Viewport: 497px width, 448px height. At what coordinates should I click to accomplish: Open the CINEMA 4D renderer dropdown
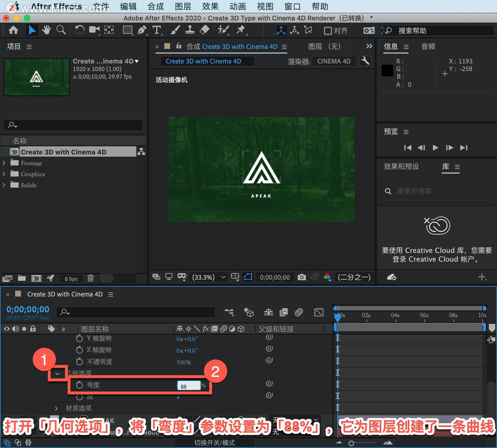pos(334,61)
